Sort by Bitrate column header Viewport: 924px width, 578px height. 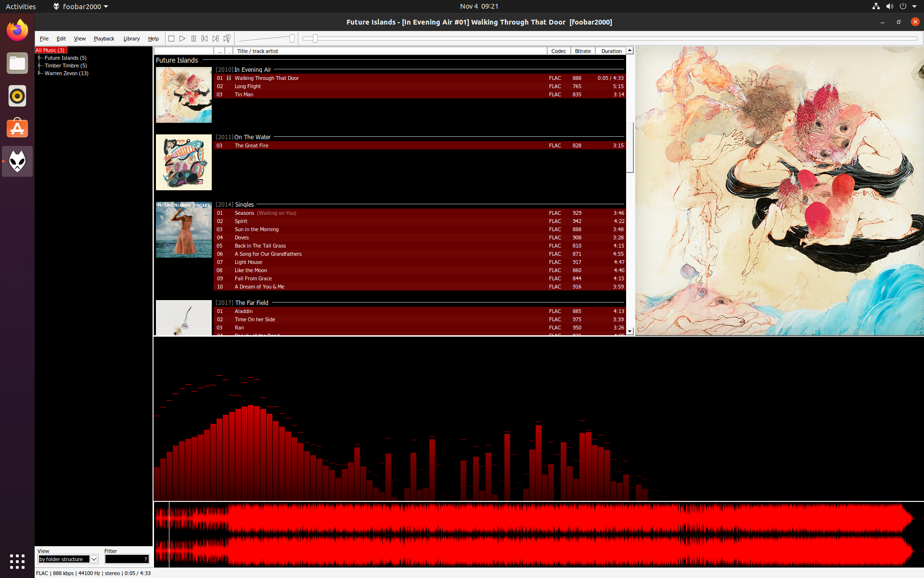583,51
